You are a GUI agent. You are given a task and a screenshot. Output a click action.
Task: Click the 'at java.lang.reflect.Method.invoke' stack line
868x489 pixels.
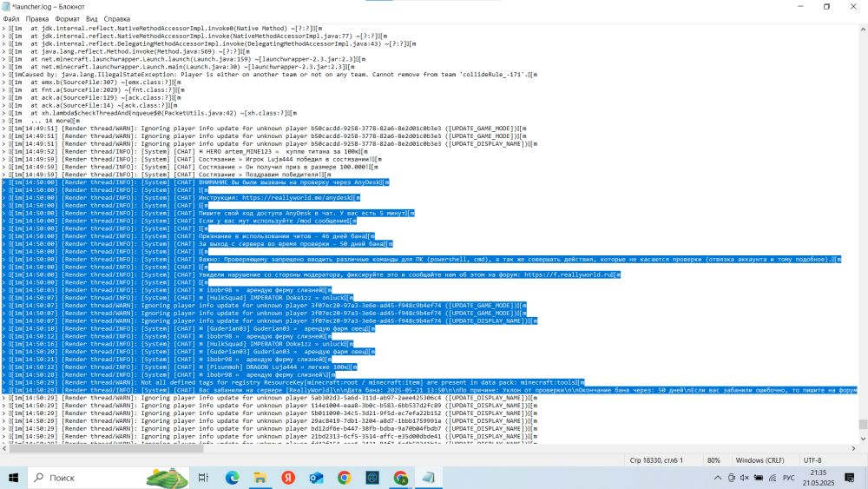[126, 51]
